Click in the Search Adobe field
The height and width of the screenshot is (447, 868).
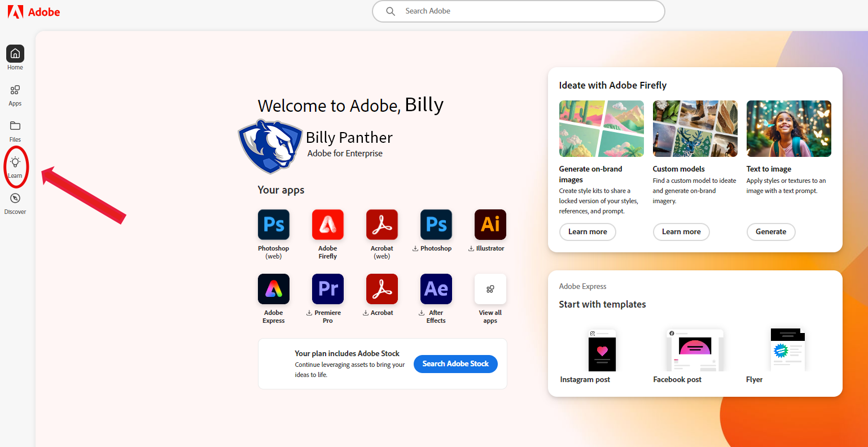[x=525, y=11]
